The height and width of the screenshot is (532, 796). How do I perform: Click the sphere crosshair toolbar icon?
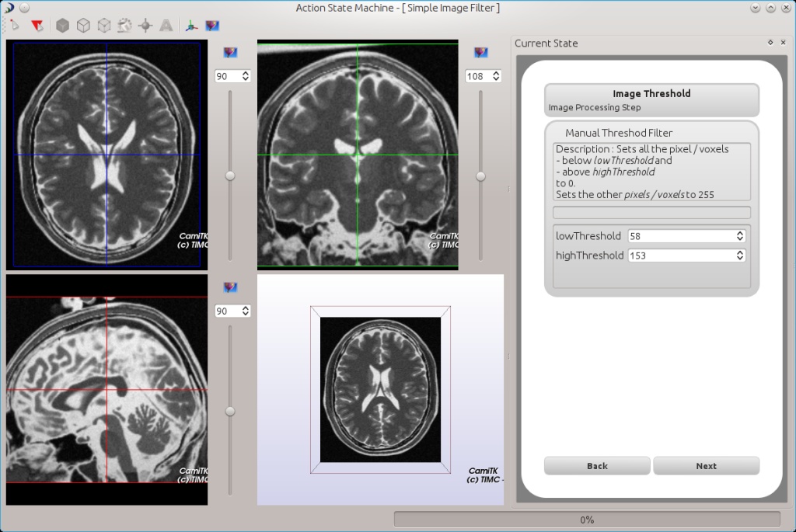145,26
